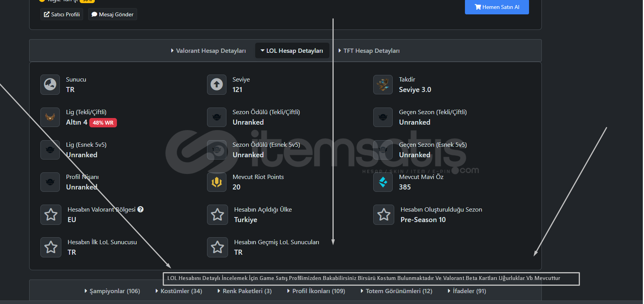Click the Takdir honor icon
The width and height of the screenshot is (644, 304).
(383, 84)
